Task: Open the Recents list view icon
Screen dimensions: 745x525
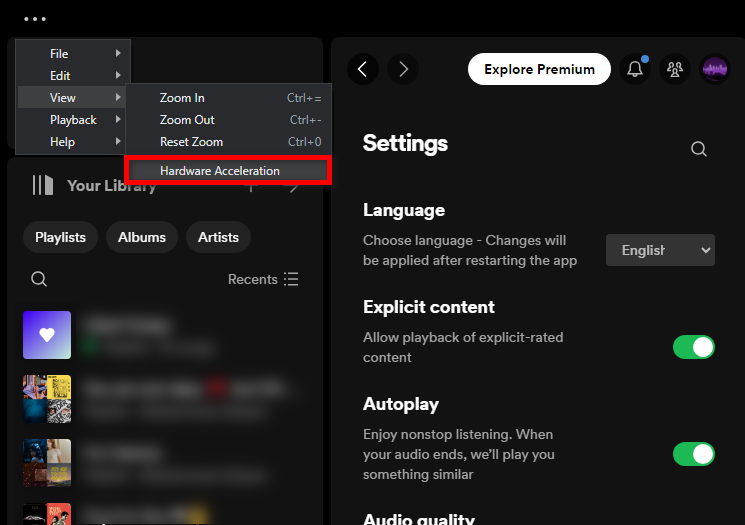Action: [x=291, y=279]
